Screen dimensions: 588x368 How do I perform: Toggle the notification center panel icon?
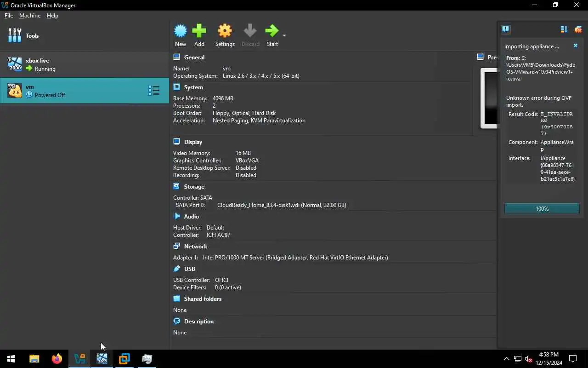pos(506,29)
